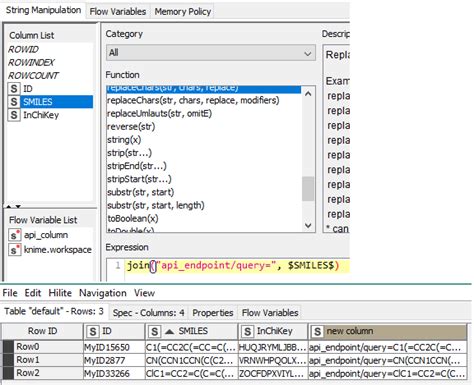Select the substr(str, start) function

click(140, 192)
